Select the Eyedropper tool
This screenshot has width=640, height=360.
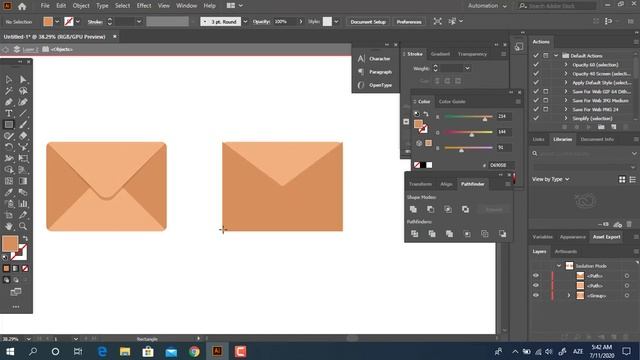(9, 192)
